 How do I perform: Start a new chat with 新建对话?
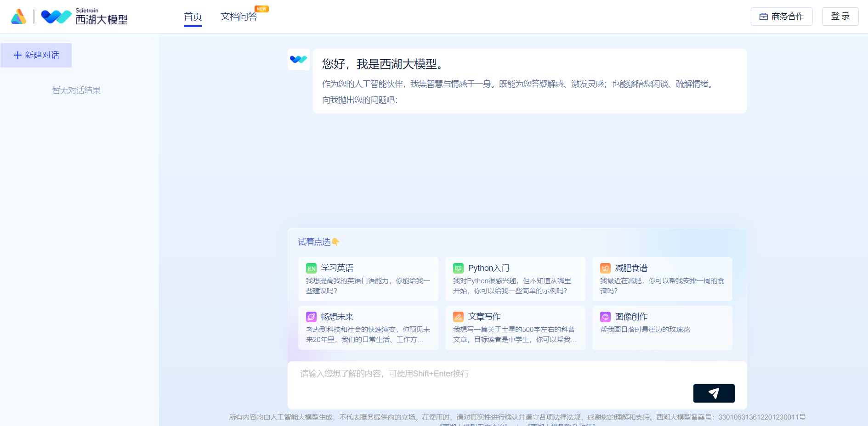[x=36, y=55]
